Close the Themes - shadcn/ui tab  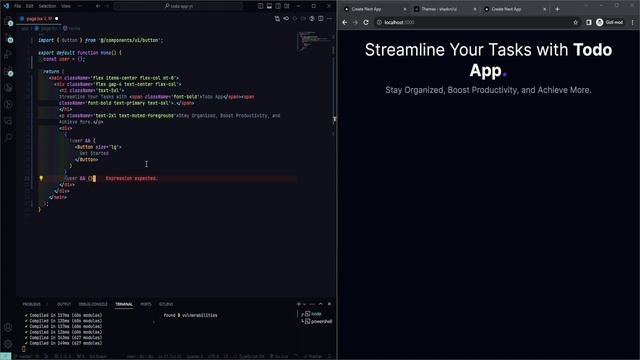(475, 9)
